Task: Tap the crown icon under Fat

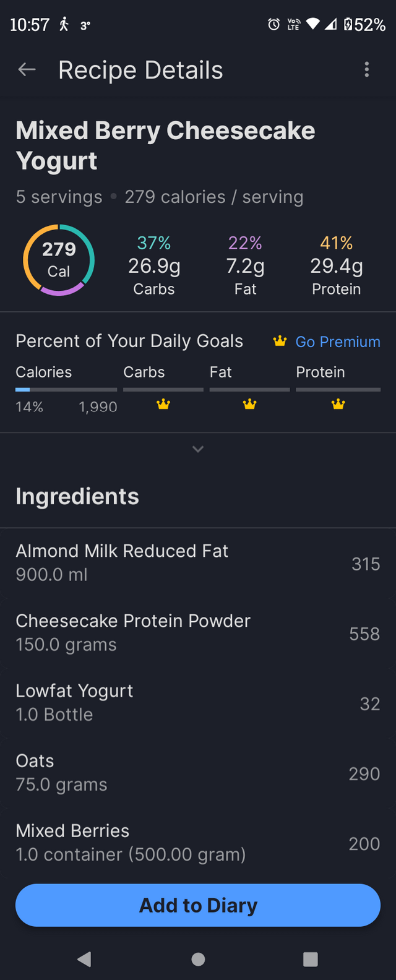Action: pyautogui.click(x=249, y=404)
